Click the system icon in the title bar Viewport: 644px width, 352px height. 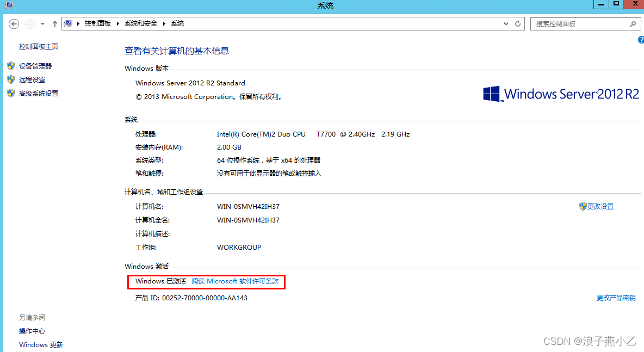8,5
